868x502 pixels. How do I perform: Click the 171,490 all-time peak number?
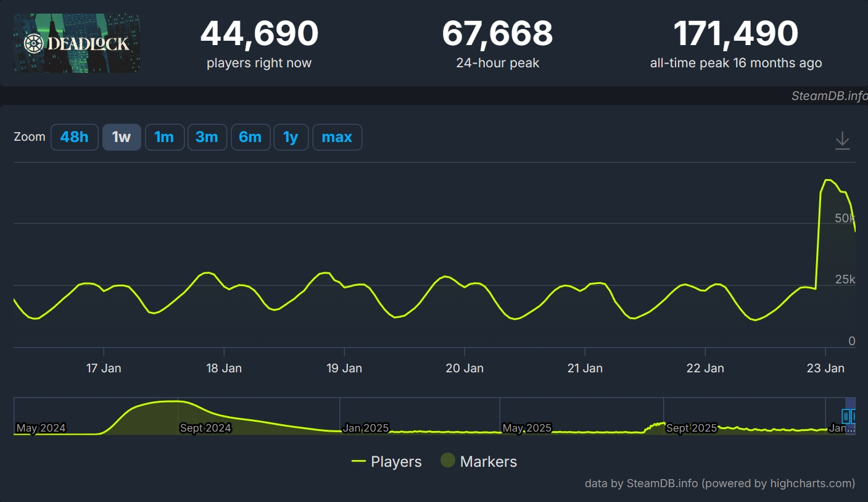[x=736, y=33]
